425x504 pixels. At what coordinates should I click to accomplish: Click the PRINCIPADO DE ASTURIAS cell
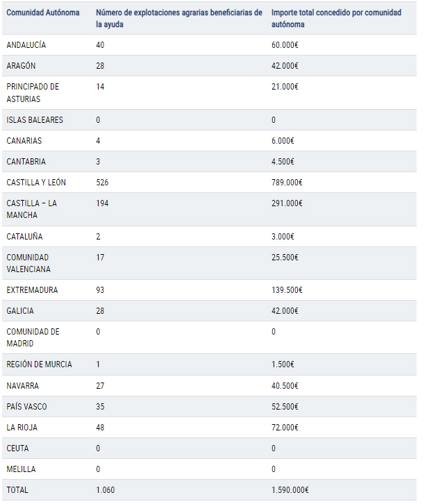[x=33, y=92]
